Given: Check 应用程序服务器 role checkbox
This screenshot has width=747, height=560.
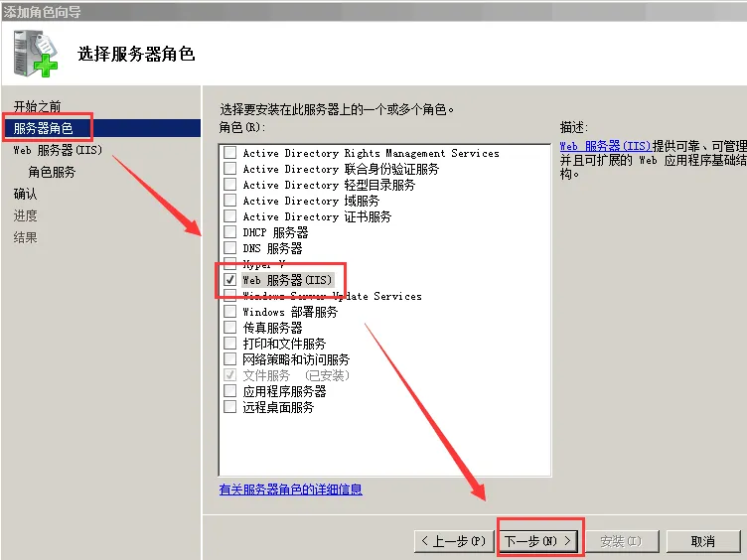Looking at the screenshot, I should (230, 391).
